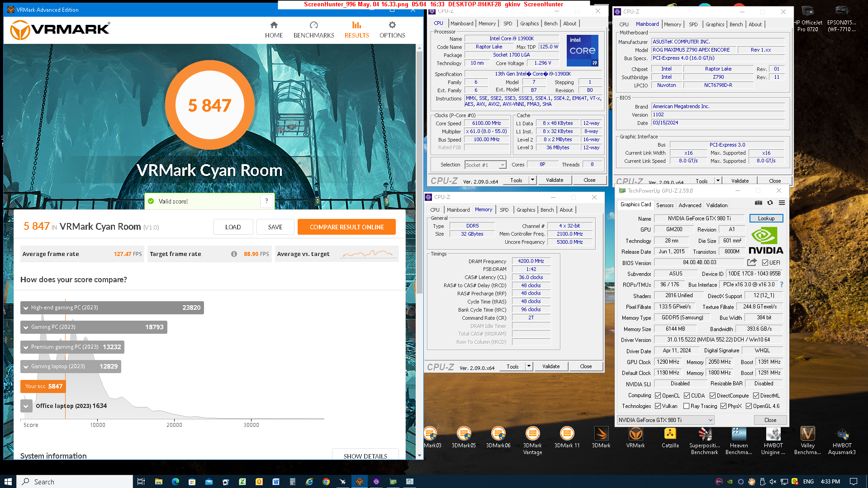
Task: Open the Tools dropdown arrow in CPU-Z CPU window
Action: (x=532, y=180)
